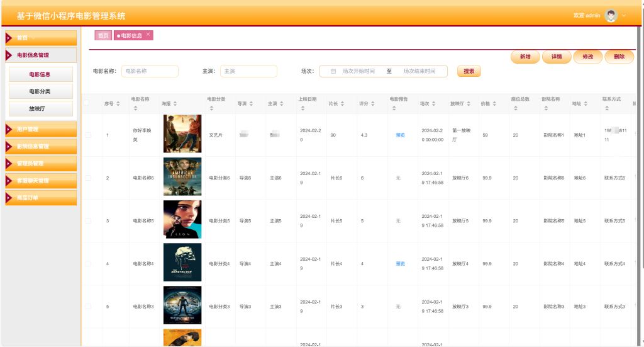Sort by 导演 column sort icon
Image resolution: width=644 pixels, height=347 pixels.
pos(251,104)
